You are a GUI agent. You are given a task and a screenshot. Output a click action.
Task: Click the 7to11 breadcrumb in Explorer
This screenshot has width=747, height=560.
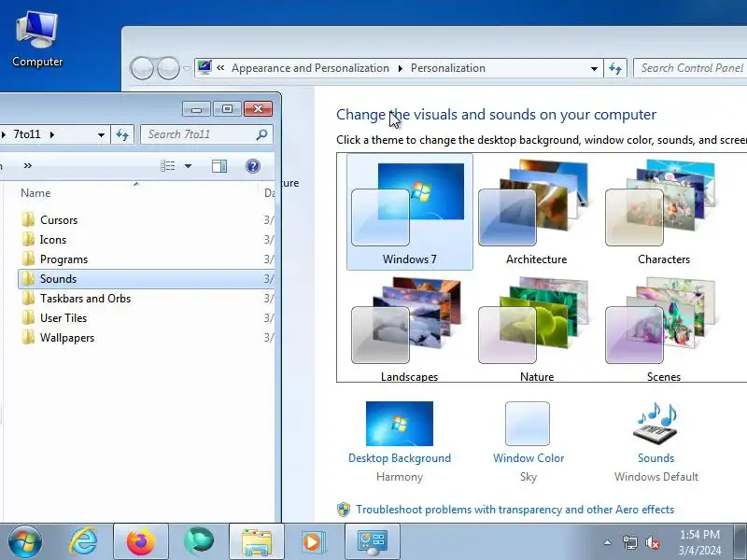pos(27,134)
